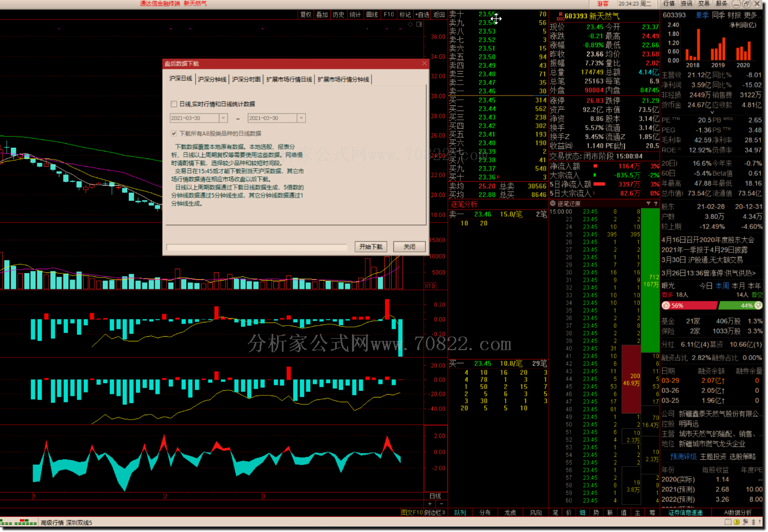Viewport: 768px width, 532px height.
Task: Click the diamond icon above the chart
Action: pos(410,24)
